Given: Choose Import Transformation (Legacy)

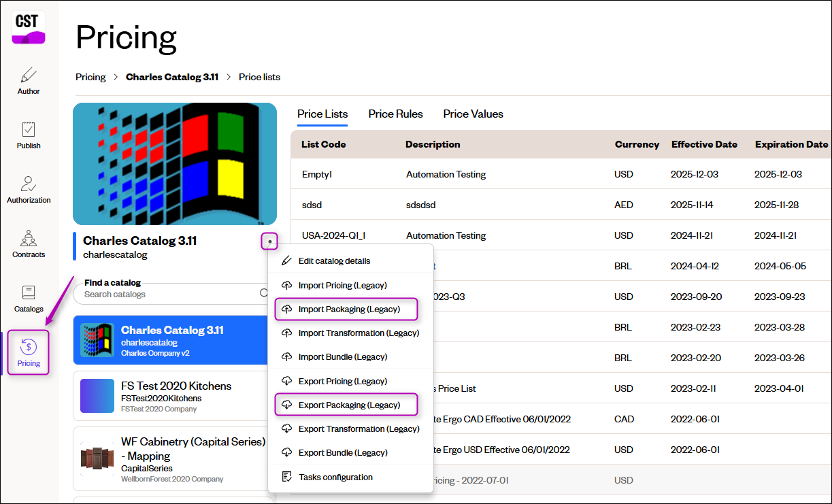Looking at the screenshot, I should [x=350, y=333].
